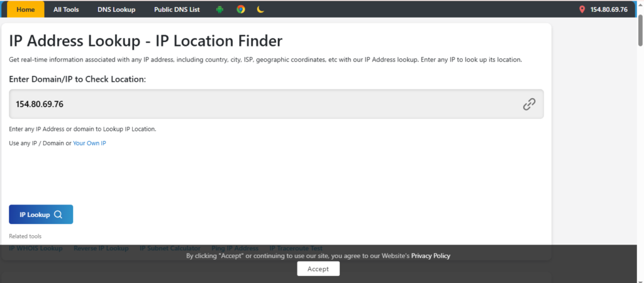Click the scrollbar up arrow

tap(639, 4)
